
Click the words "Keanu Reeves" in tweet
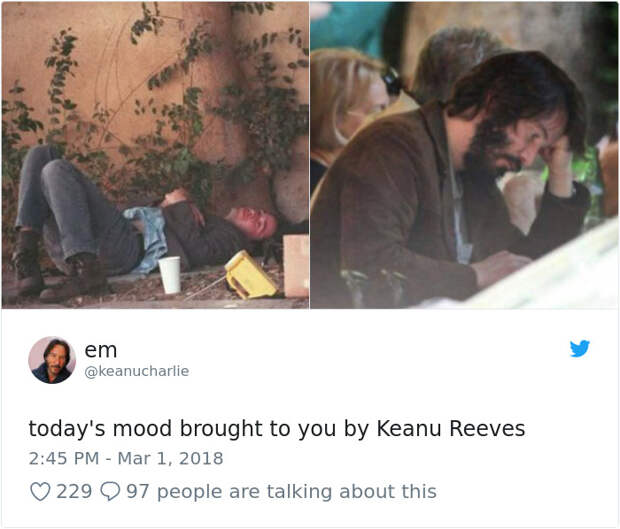click(451, 429)
